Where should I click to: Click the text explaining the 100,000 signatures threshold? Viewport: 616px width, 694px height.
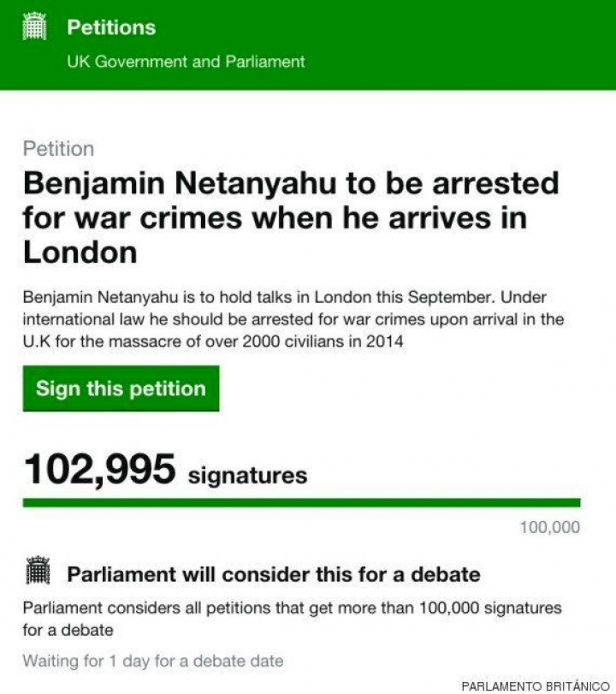[x=292, y=618]
